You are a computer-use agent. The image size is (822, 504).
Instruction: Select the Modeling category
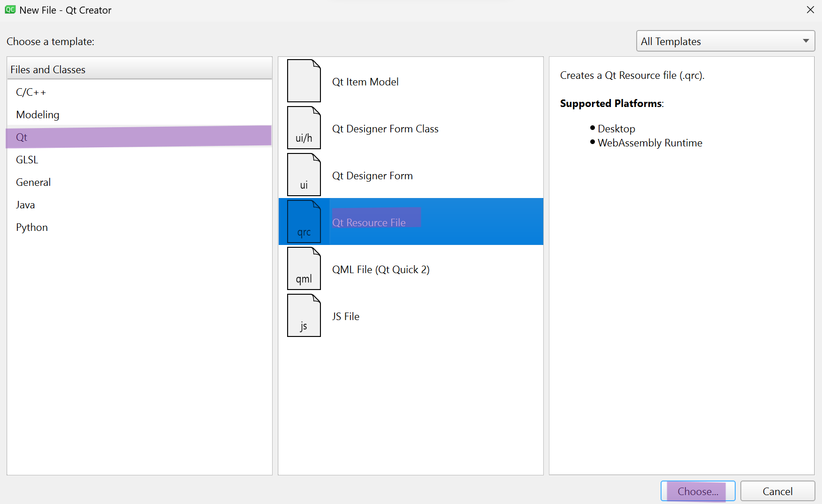pyautogui.click(x=139, y=115)
